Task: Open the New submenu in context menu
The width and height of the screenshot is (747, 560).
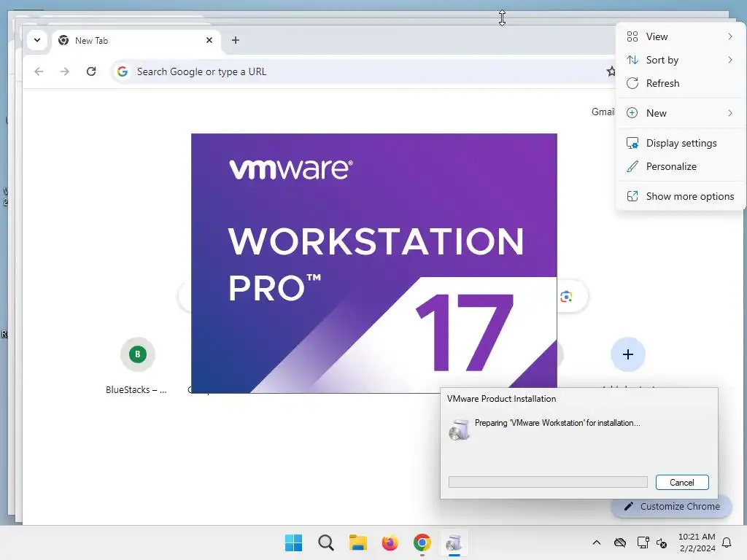Action: (680, 113)
